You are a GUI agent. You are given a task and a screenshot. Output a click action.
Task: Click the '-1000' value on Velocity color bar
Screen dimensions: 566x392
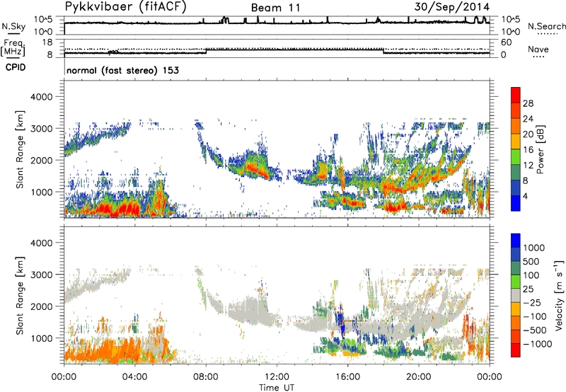coord(538,344)
